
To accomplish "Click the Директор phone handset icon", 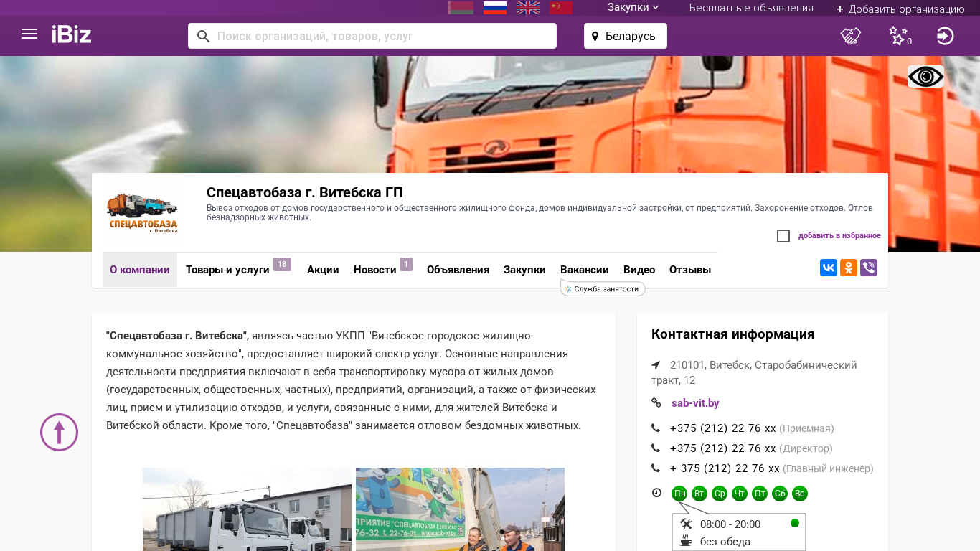I will point(656,448).
